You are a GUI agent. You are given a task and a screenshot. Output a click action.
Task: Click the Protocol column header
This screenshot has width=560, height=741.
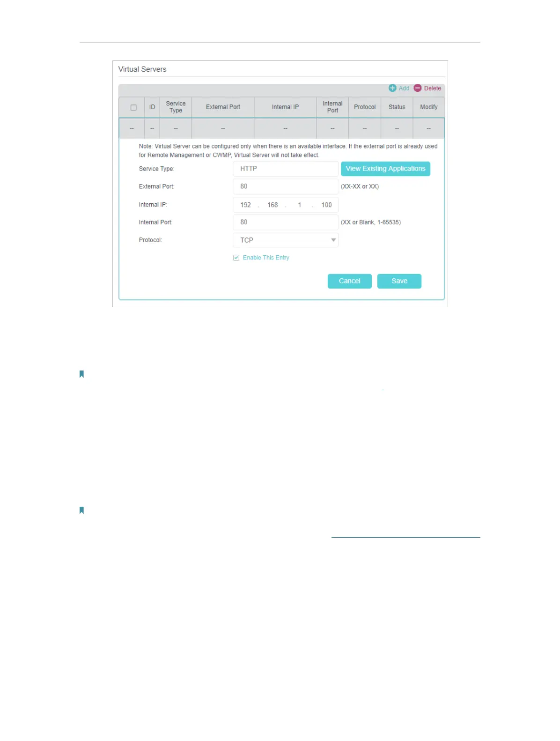(365, 107)
